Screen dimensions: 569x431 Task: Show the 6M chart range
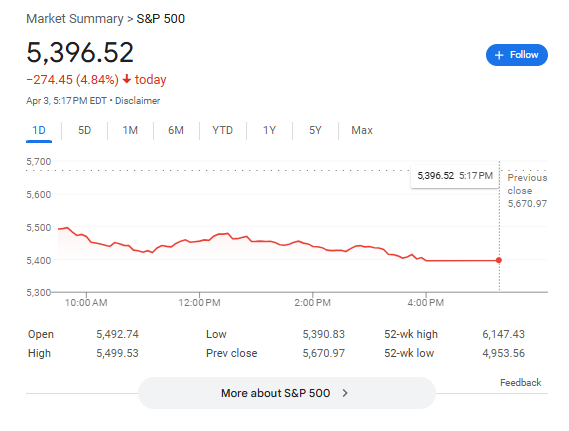[x=176, y=130]
